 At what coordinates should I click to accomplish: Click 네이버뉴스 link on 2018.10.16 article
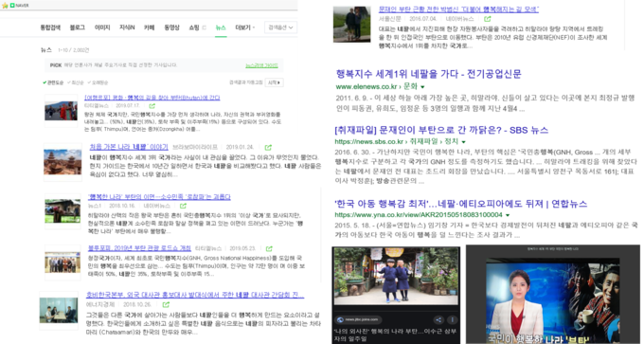point(157,206)
